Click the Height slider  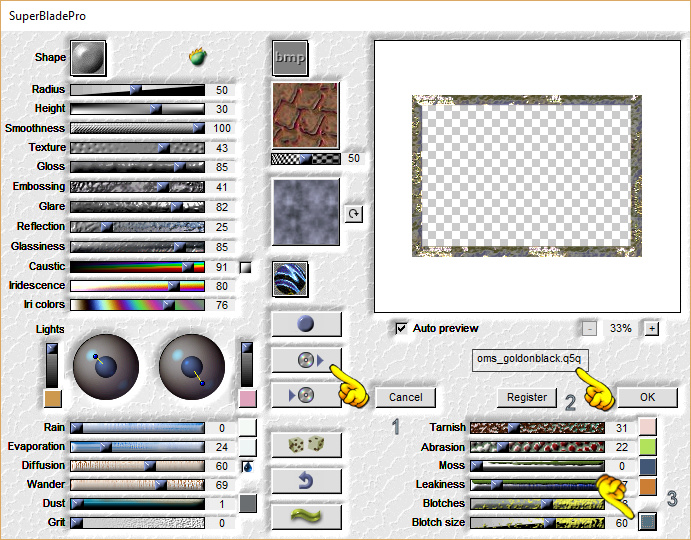137,109
